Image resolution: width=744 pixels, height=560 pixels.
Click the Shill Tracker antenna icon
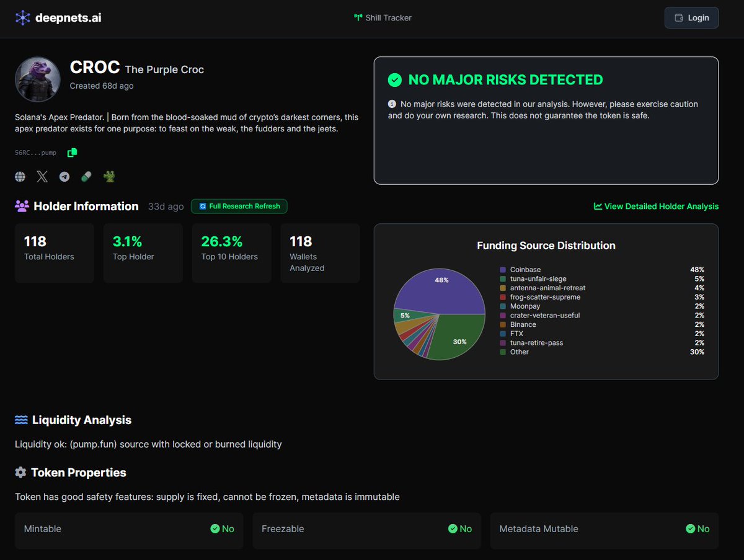[358, 18]
